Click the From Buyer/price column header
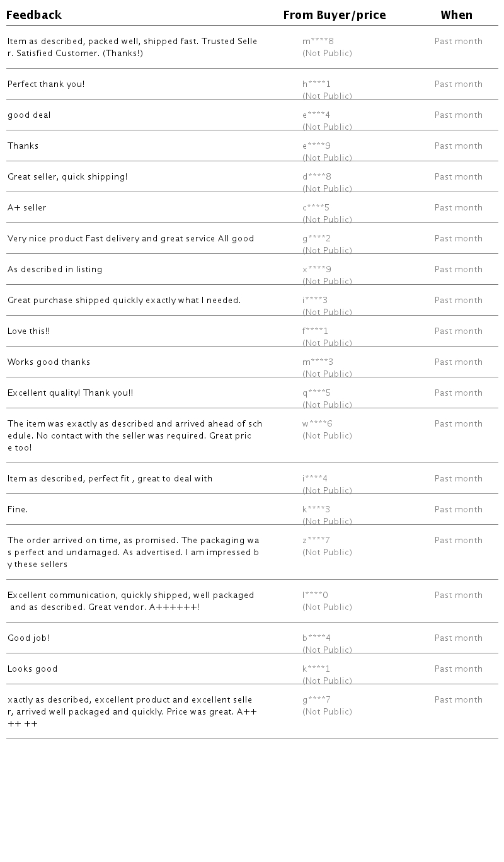 [x=335, y=15]
